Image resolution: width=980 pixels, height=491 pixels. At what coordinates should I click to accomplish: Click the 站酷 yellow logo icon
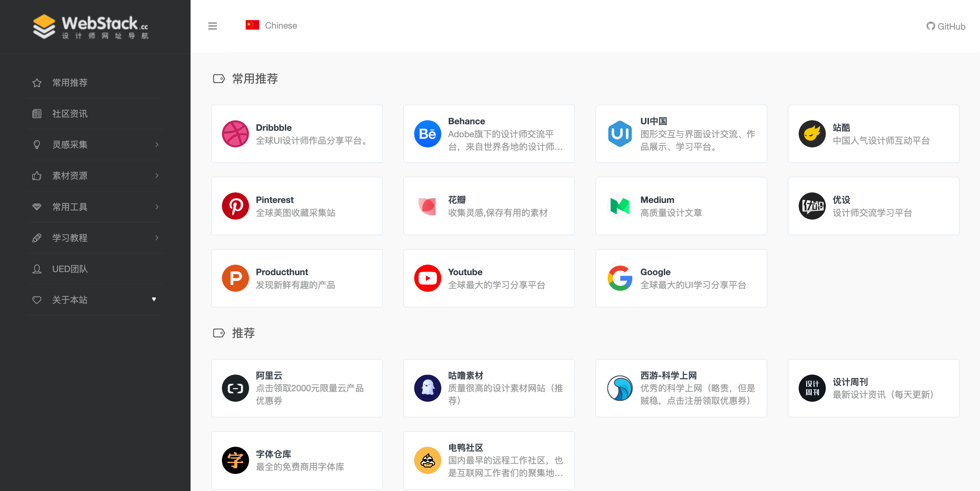point(812,133)
